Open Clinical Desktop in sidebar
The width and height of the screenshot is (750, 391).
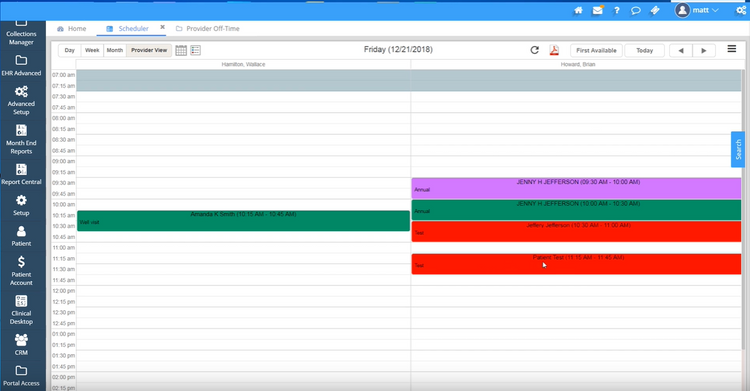tap(21, 310)
